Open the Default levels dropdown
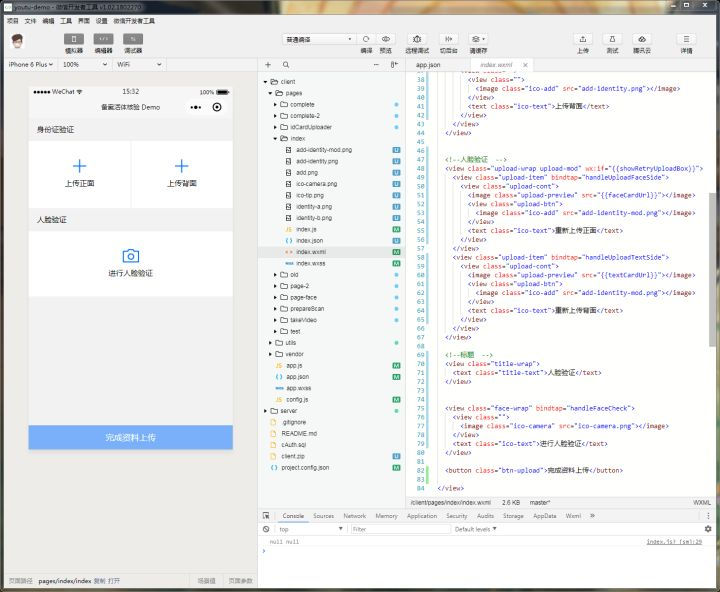Viewport: 720px width, 592px height. pyautogui.click(x=476, y=529)
